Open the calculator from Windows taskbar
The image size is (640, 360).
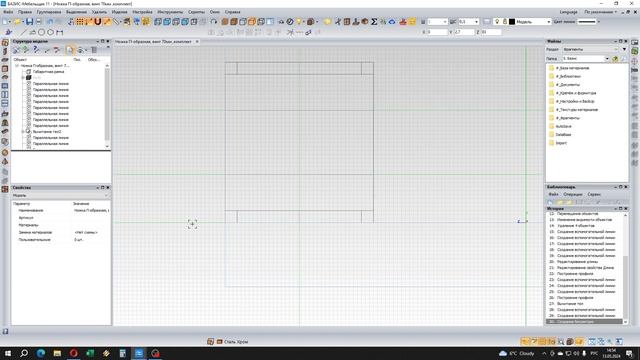[x=122, y=353]
